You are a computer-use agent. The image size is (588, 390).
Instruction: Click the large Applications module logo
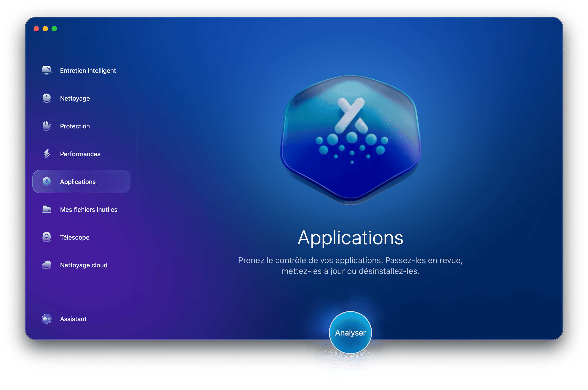tap(351, 142)
